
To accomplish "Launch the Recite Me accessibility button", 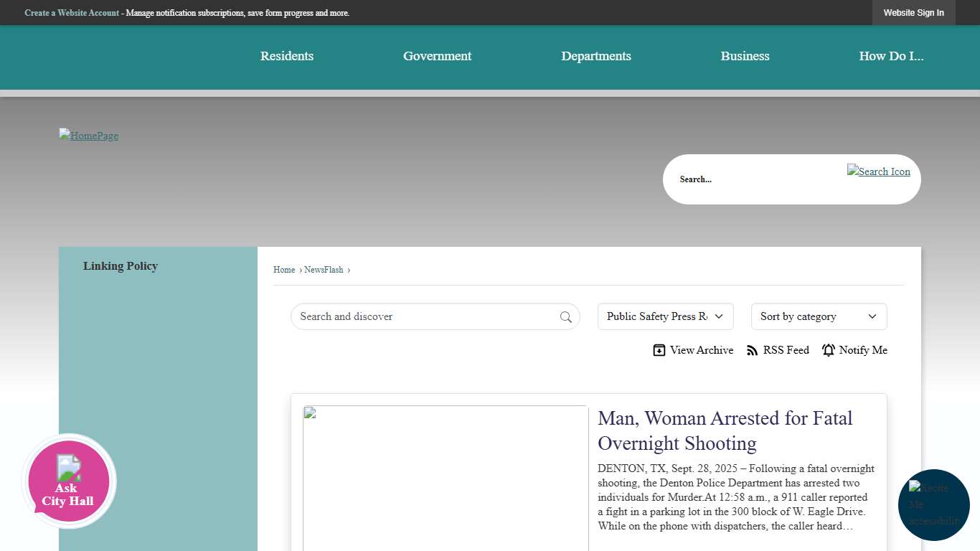I will [933, 505].
